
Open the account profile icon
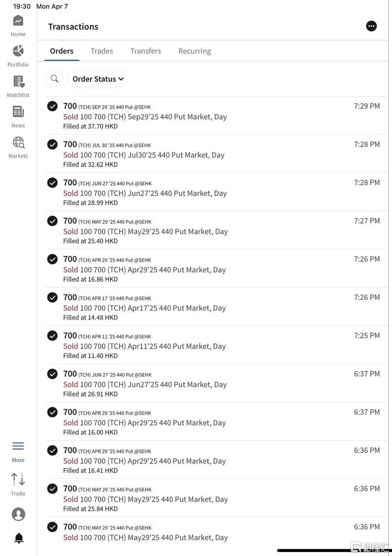pyautogui.click(x=19, y=514)
